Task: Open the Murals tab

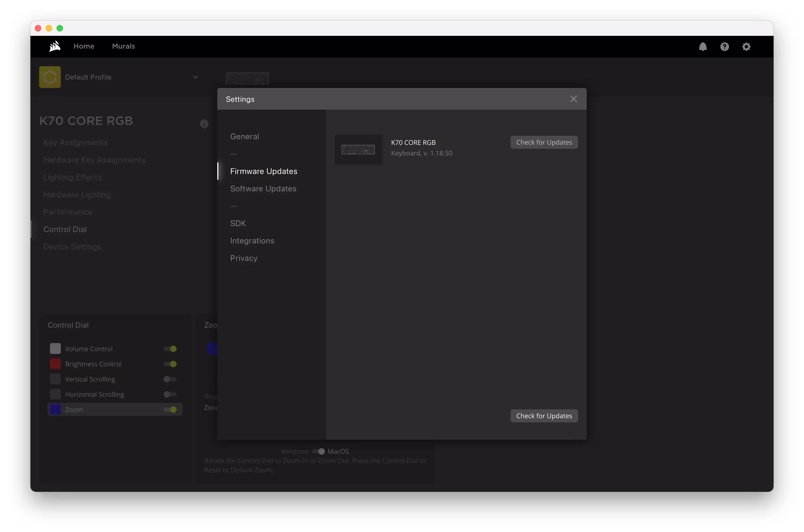Action: click(x=124, y=46)
